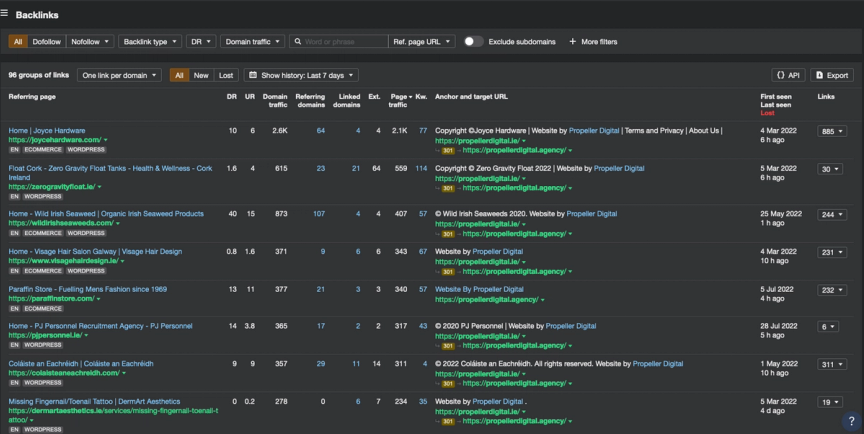
Task: Click the Export button with file icon
Action: point(831,75)
